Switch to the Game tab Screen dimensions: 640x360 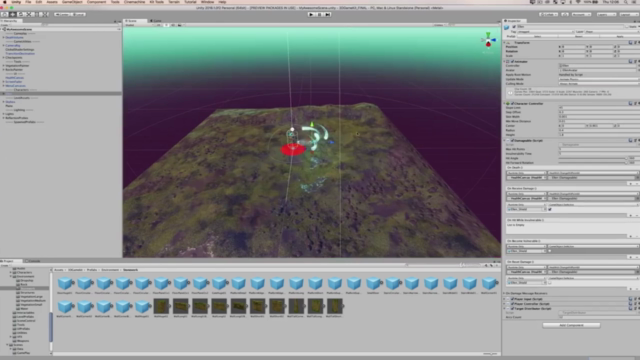click(156, 21)
